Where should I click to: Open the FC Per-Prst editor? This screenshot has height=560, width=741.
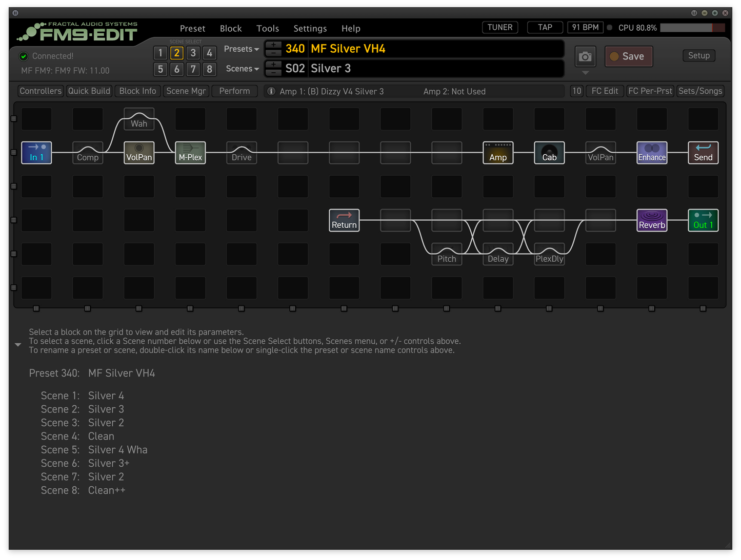point(650,91)
